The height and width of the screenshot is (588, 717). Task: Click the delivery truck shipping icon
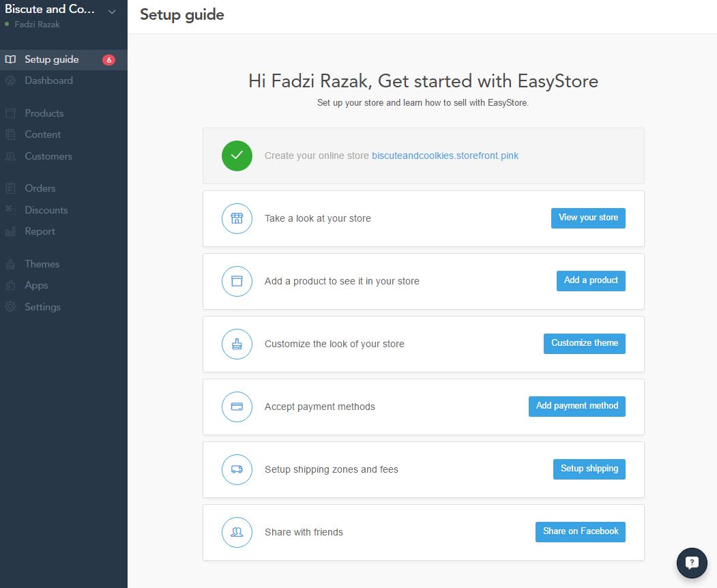[x=237, y=469]
